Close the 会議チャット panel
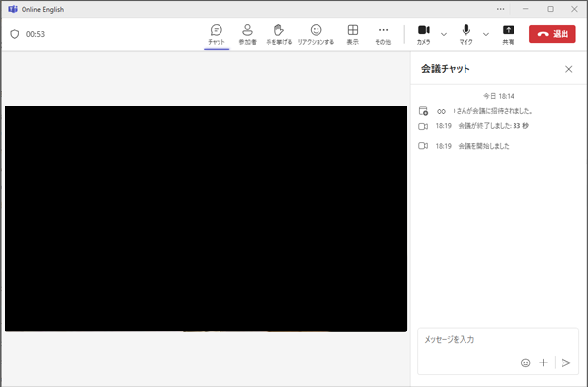The width and height of the screenshot is (588, 387). click(x=568, y=69)
